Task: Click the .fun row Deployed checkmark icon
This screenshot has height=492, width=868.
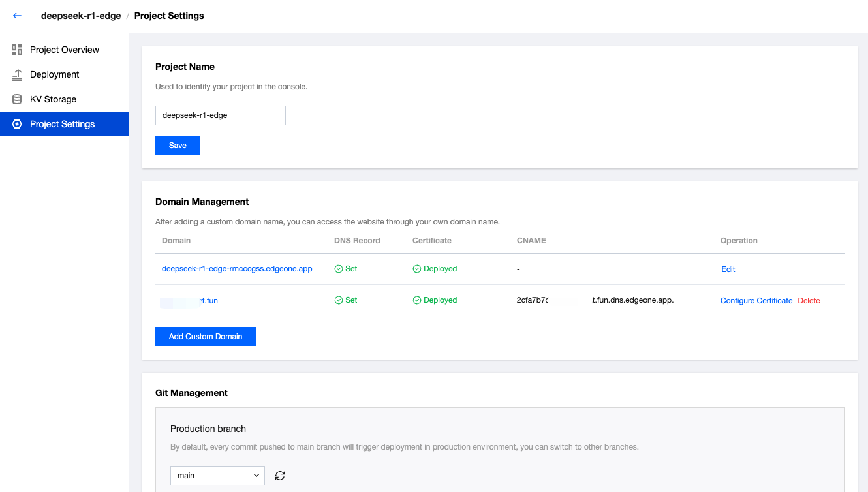Action: [417, 300]
